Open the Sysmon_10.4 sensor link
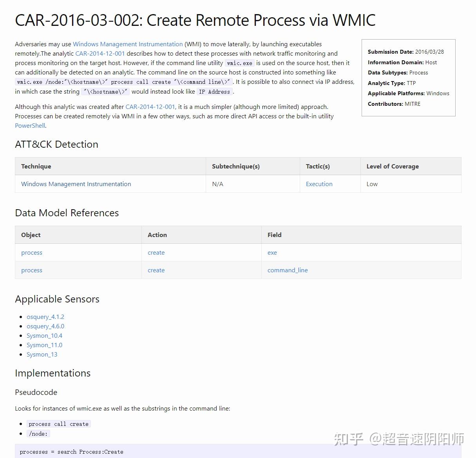Image resolution: width=476 pixels, height=458 pixels. coord(44,336)
